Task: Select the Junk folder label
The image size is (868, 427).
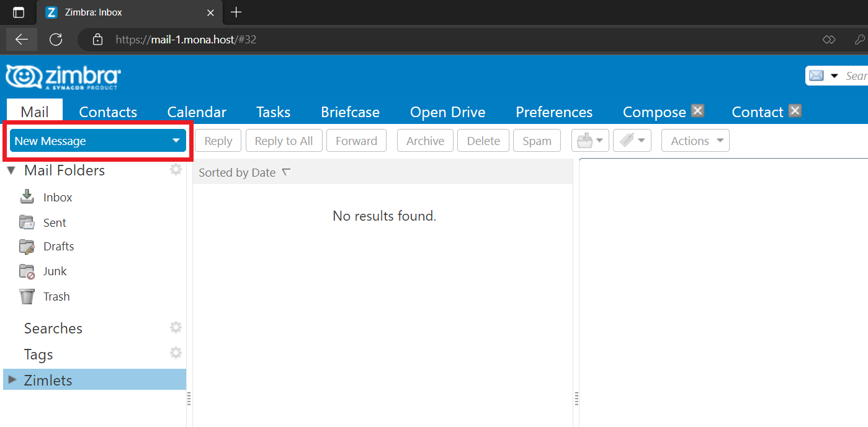Action: tap(55, 271)
